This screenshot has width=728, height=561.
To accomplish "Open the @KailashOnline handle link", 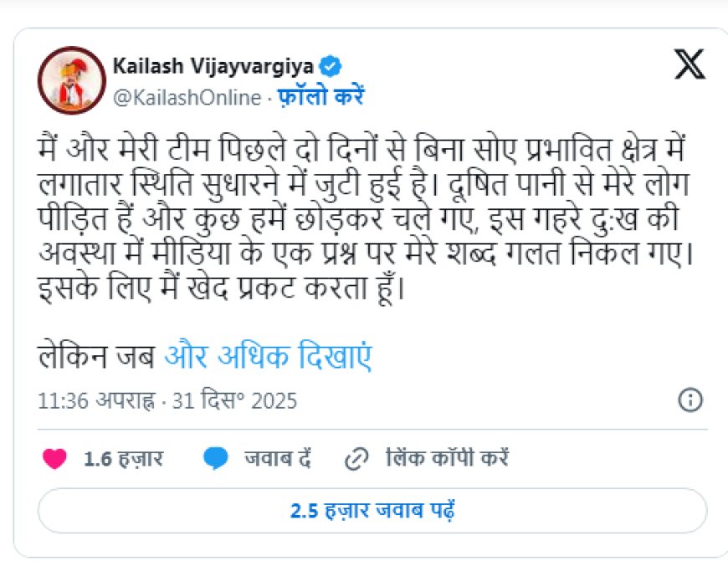I will click(186, 97).
